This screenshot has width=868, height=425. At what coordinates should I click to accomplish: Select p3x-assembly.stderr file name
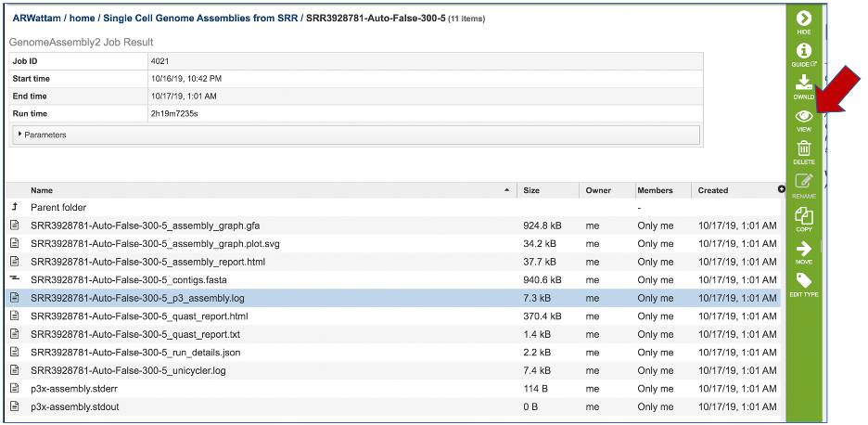pos(74,389)
